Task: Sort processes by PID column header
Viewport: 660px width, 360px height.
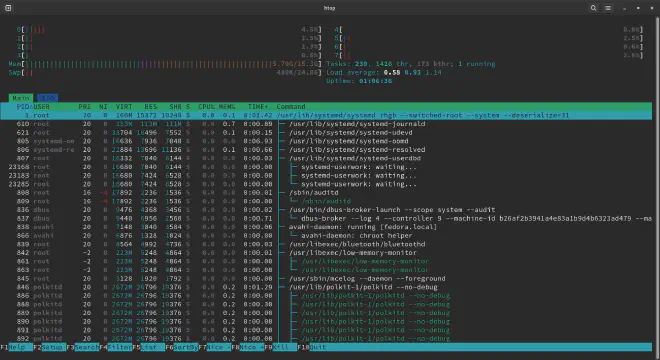Action: (23, 107)
